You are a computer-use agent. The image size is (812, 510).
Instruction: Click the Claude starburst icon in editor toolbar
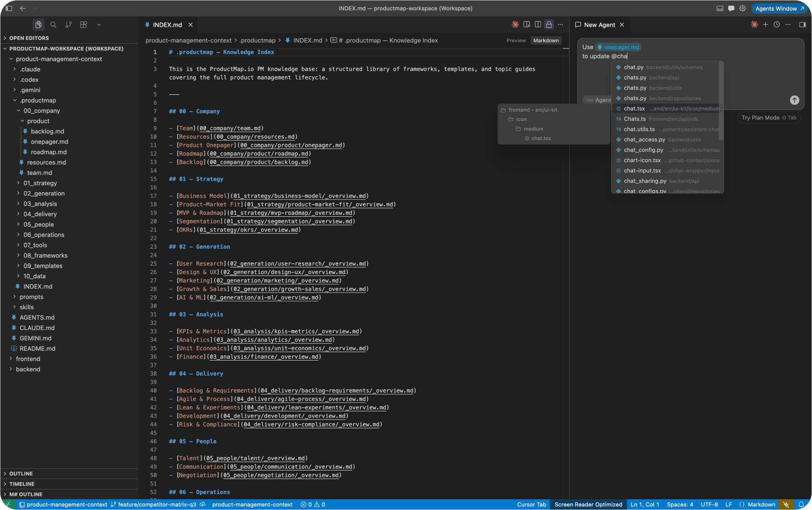(515, 24)
